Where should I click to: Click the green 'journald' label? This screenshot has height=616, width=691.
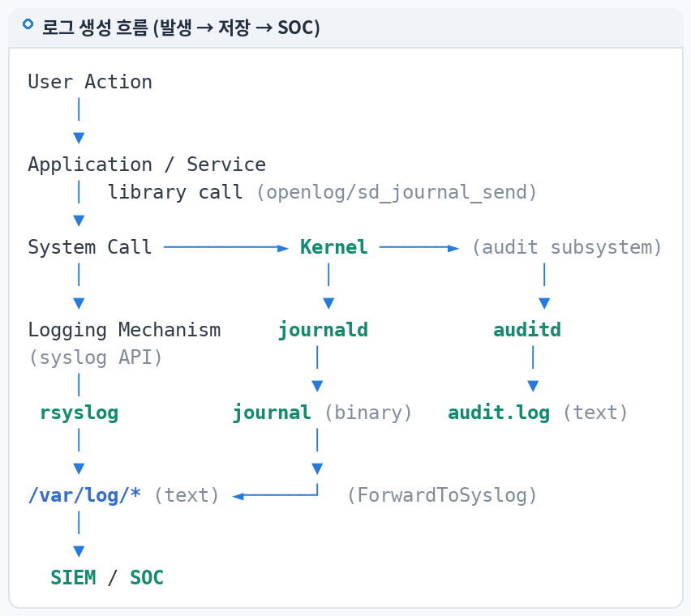point(323,330)
